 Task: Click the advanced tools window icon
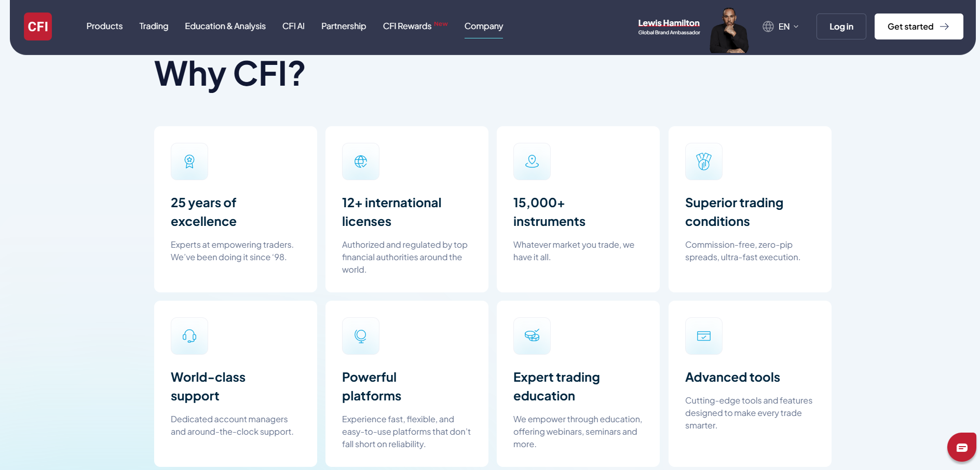[704, 336]
